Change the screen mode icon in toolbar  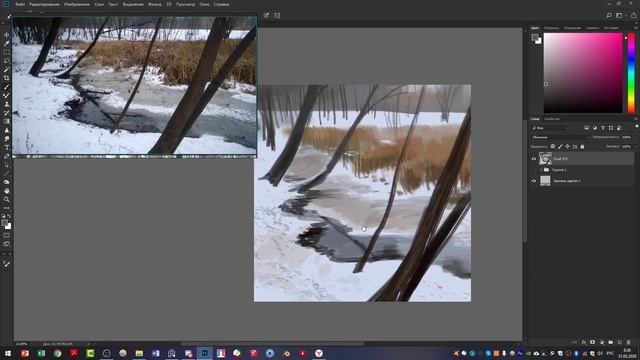[x=7, y=244]
